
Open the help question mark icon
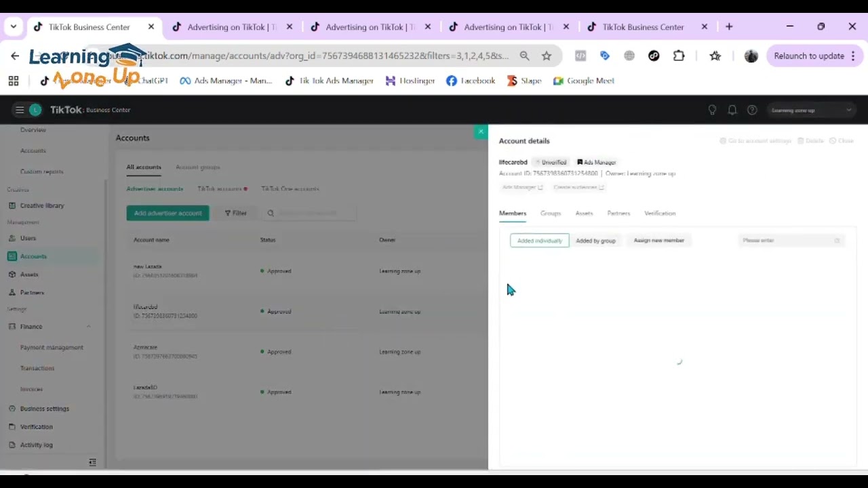[752, 110]
